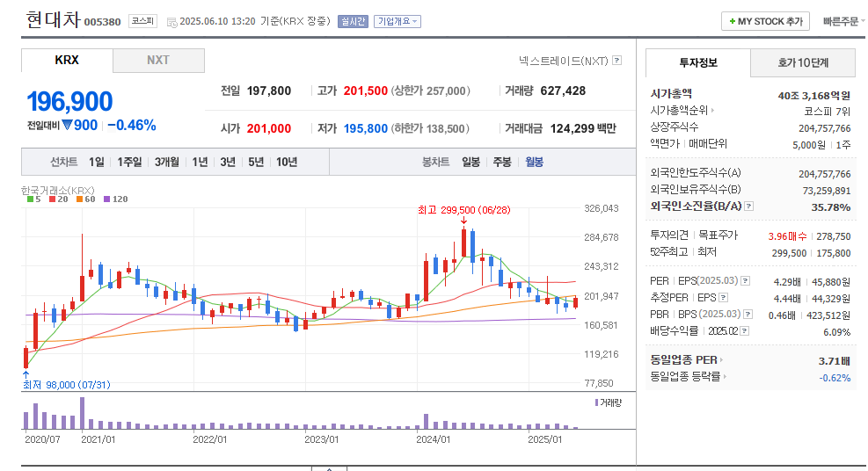The width and height of the screenshot is (868, 471).
Task: Click the 2024/01 chart axis label
Action: [x=434, y=439]
